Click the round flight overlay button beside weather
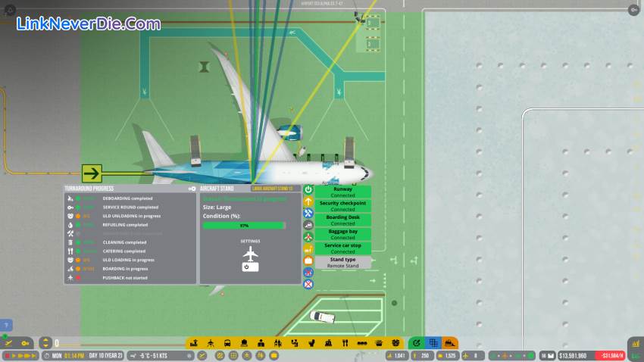Viewport: 644px width, 362px height. (202, 356)
